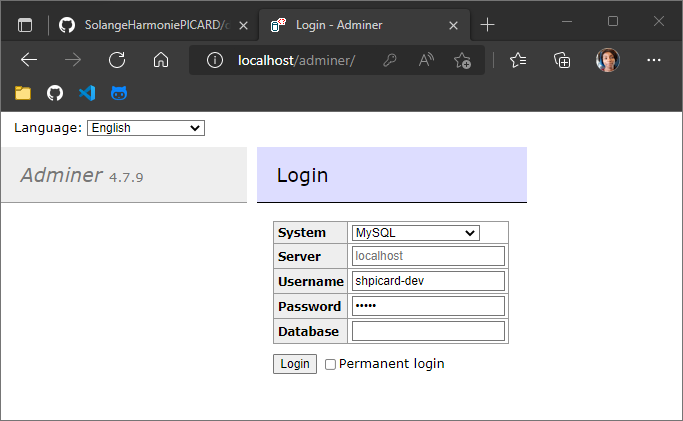
Task: Select the Login - Adminer tab
Action: pos(364,25)
